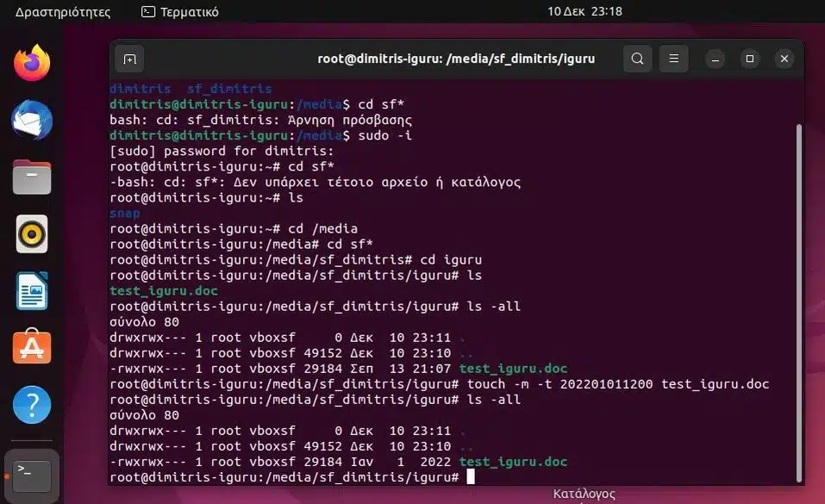Click the terminal cursor at last prompt

coord(471,476)
